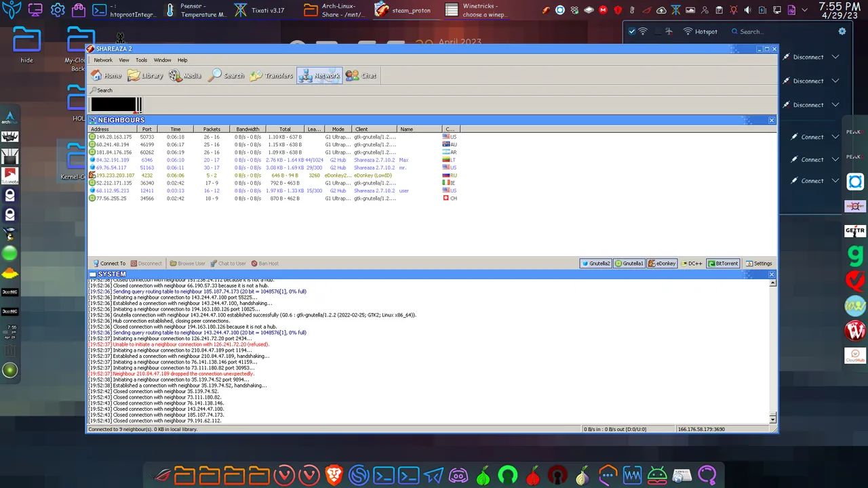This screenshot has width=868, height=488.
Task: Open the hide folder on desktop
Action: click(x=26, y=45)
